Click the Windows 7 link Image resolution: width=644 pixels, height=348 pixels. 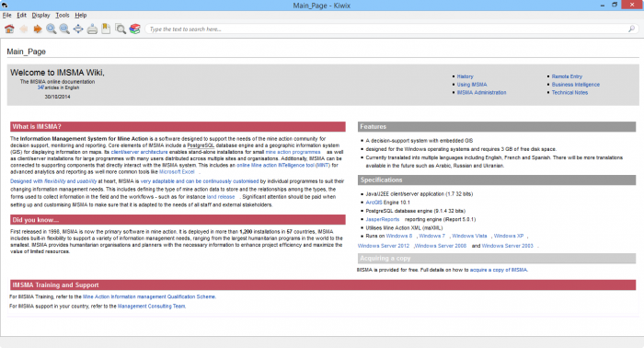431,236
